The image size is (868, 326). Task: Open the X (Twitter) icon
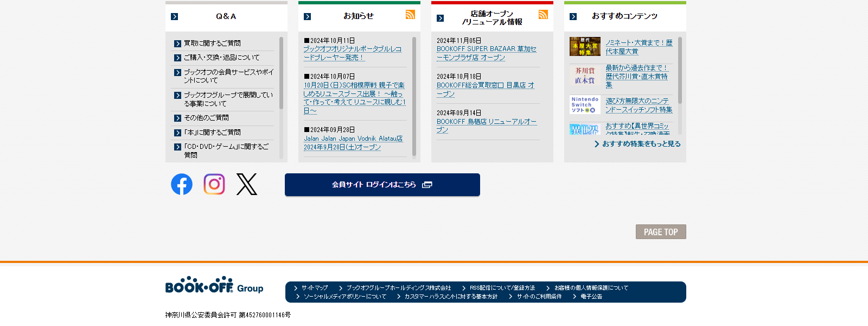coord(247,184)
